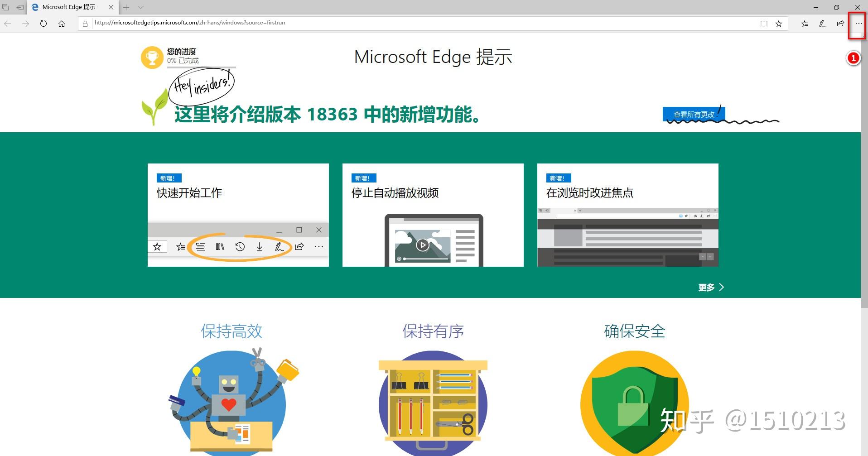Add this page to favorites star
This screenshot has width=868, height=456.
point(779,23)
